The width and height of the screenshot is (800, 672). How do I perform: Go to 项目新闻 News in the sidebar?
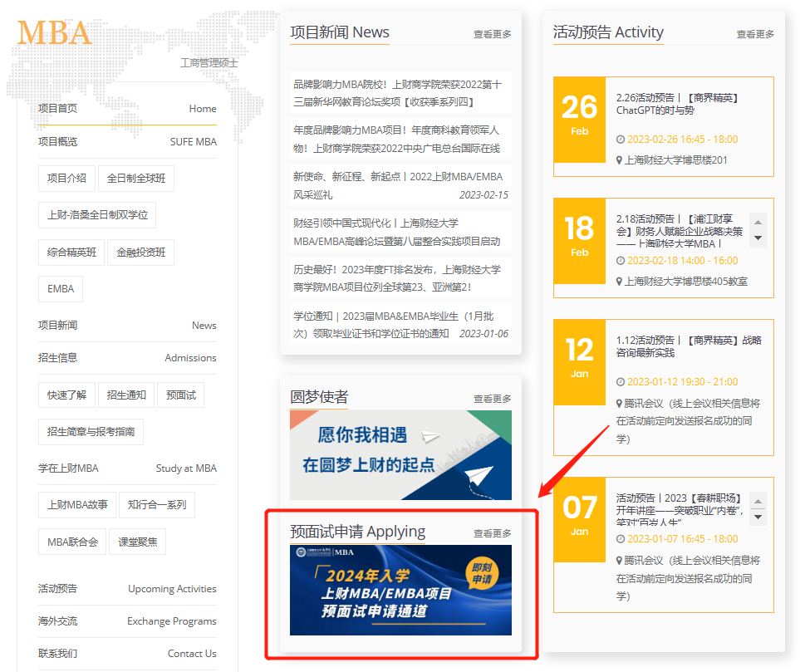(127, 326)
